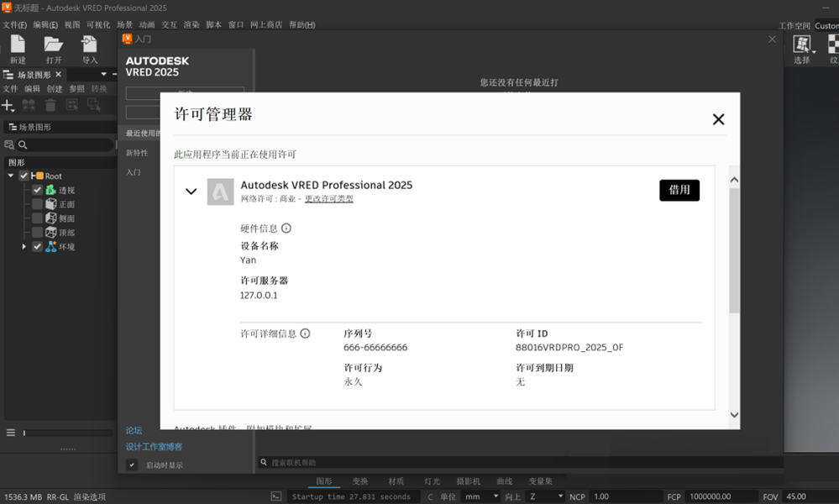
Task: Click the Top view camera icon
Action: coord(51,232)
